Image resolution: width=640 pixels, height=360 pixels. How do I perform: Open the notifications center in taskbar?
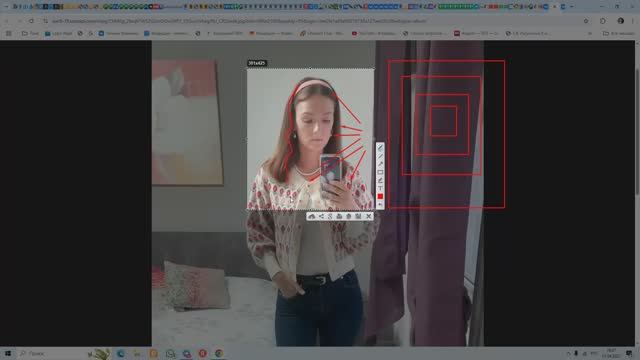pyautogui.click(x=629, y=353)
